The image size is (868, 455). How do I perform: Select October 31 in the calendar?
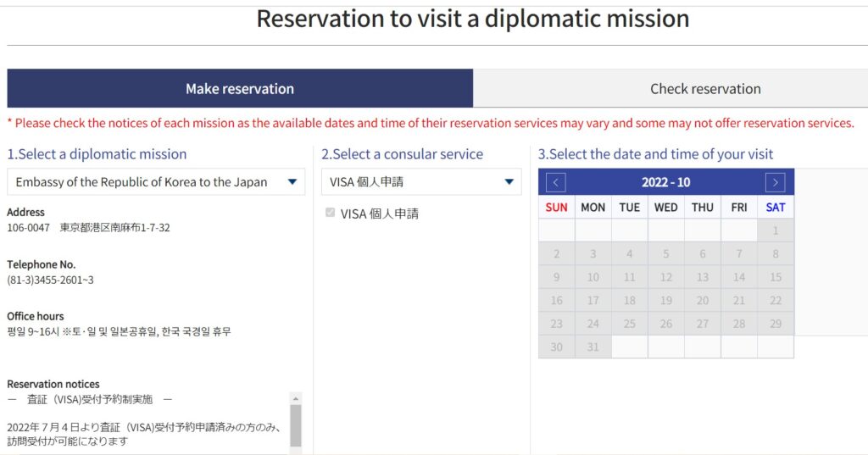point(593,347)
